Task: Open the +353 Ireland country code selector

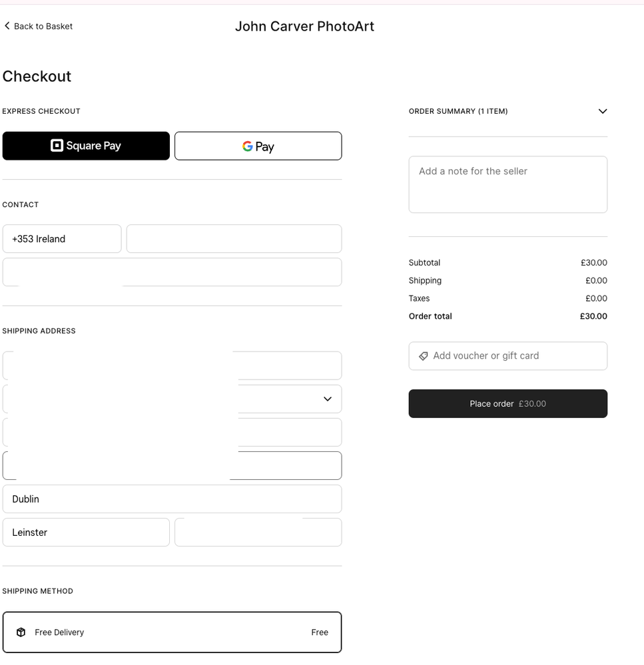Action: click(x=62, y=239)
